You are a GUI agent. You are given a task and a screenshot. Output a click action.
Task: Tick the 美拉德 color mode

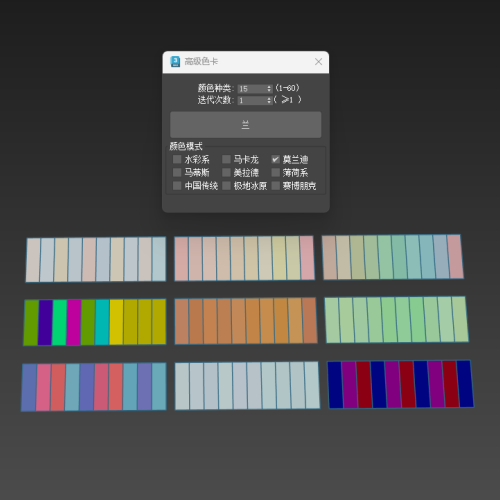pos(226,172)
